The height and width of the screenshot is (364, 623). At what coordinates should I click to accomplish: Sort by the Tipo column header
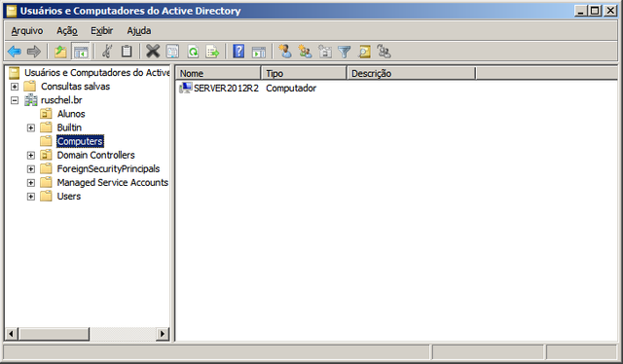click(x=304, y=74)
